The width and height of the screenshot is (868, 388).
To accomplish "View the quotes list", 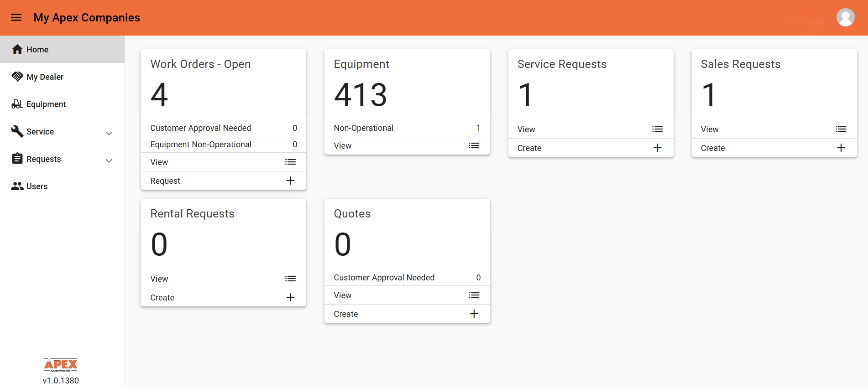I will (407, 295).
